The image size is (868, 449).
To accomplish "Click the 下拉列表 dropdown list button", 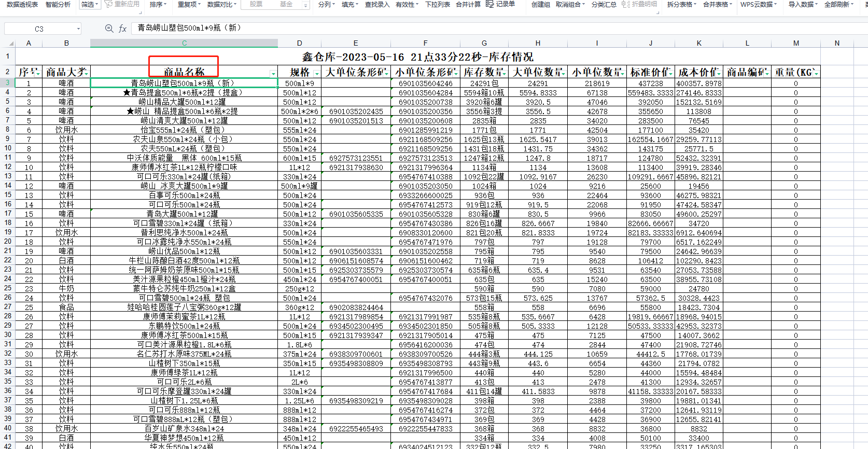I will 438,4.
